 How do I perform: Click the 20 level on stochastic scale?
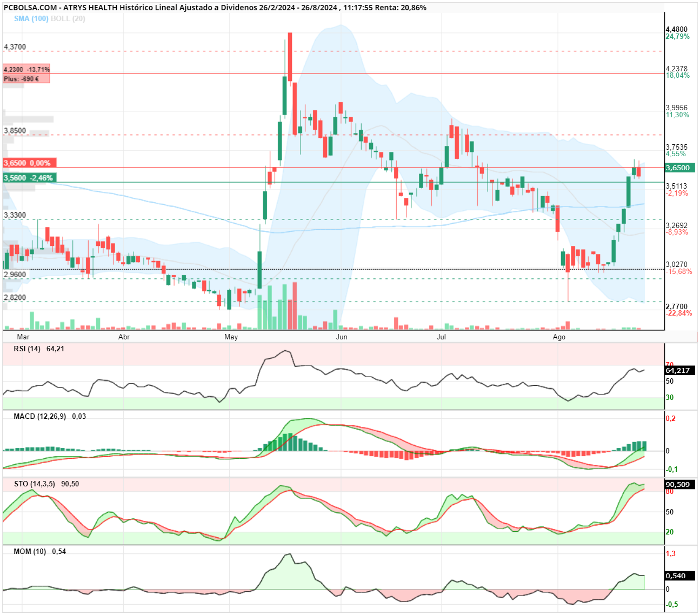(670, 532)
